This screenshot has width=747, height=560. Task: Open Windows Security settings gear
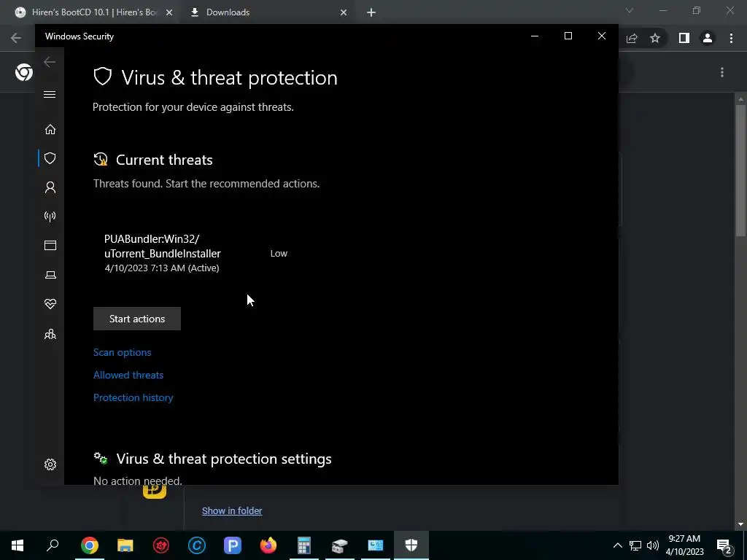(x=50, y=464)
